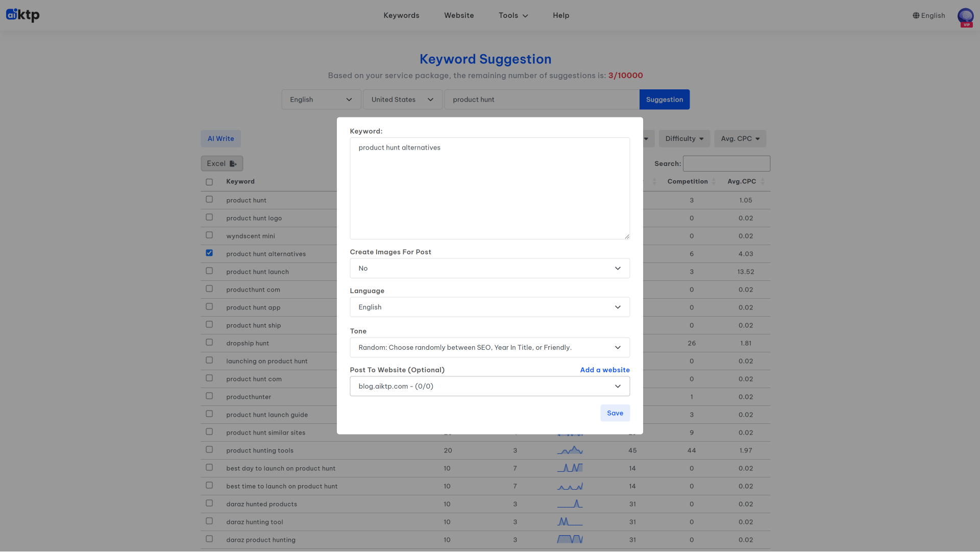The height and width of the screenshot is (552, 980).
Task: Click trend sparkline for product hunting tools
Action: pos(570,450)
